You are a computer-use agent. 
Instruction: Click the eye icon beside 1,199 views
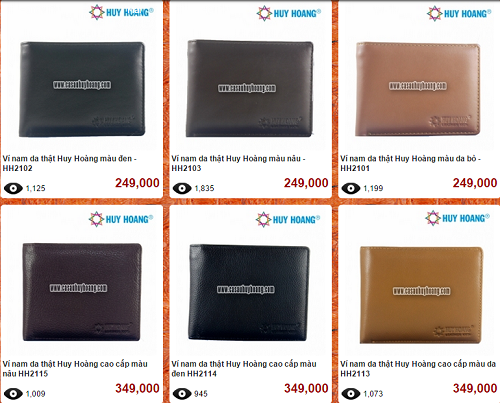click(x=351, y=189)
